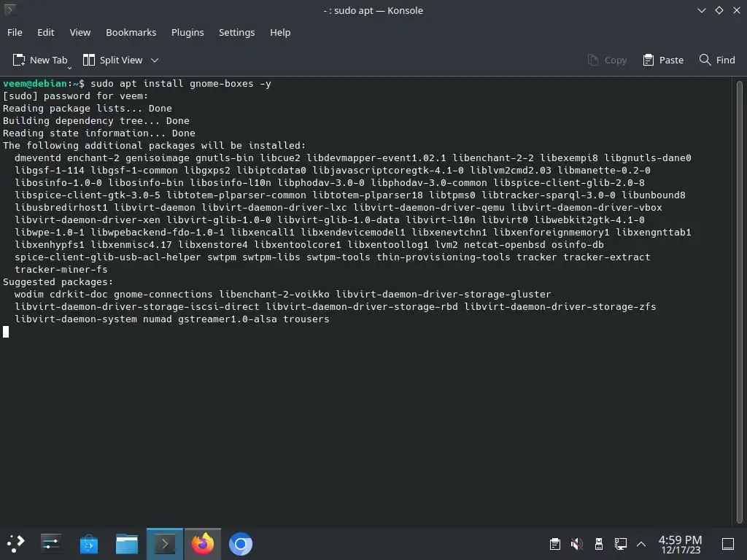The image size is (747, 560).
Task: Click the 'Reading state information... Done' line
Action: (99, 133)
